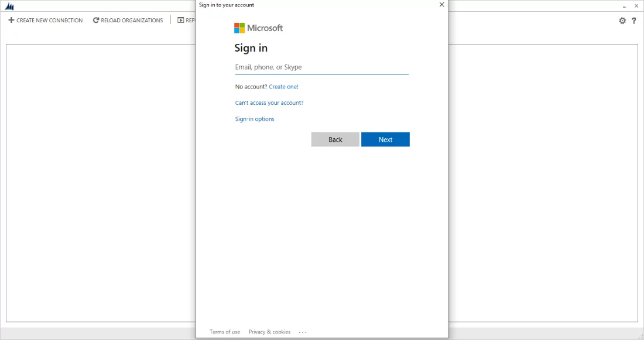Screen dimensions: 644x340
Task: Close the Sign in to your account dialog
Action: tap(441, 5)
